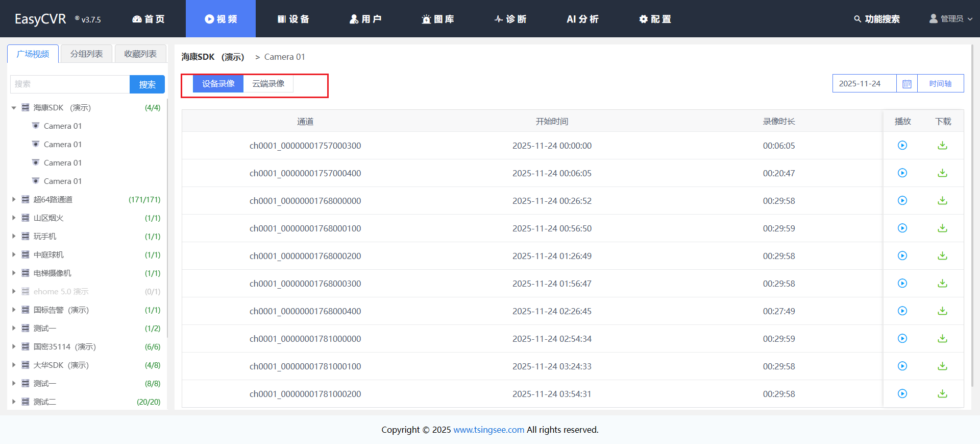
Task: Expand the 超64路通道 device group
Action: coord(14,200)
